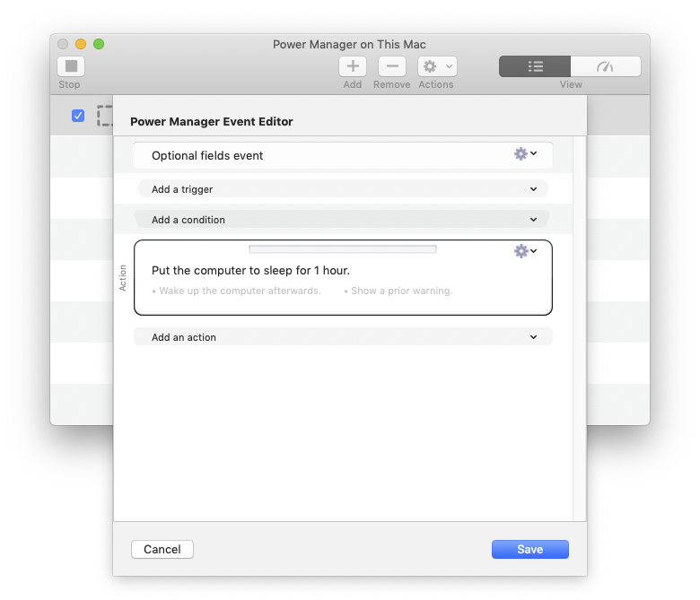Expand the Add an action dropdown

343,337
